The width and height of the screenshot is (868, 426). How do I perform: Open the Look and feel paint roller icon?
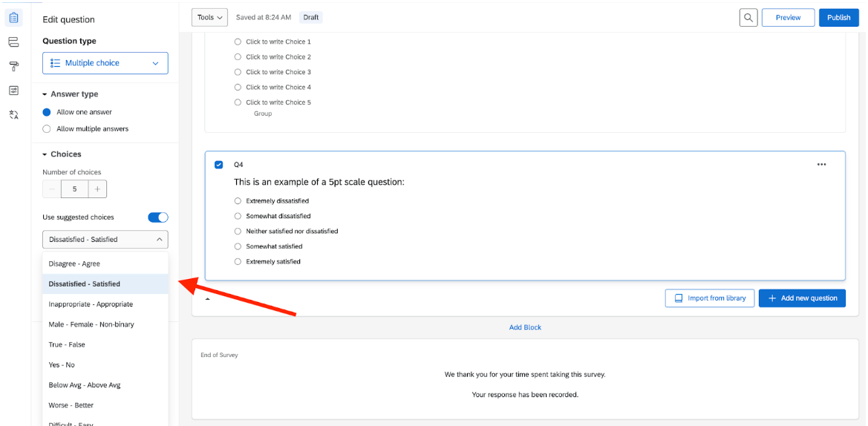[14, 66]
